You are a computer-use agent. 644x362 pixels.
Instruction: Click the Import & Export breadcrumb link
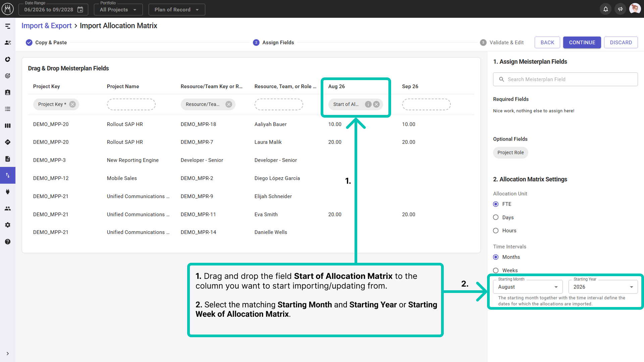point(47,26)
